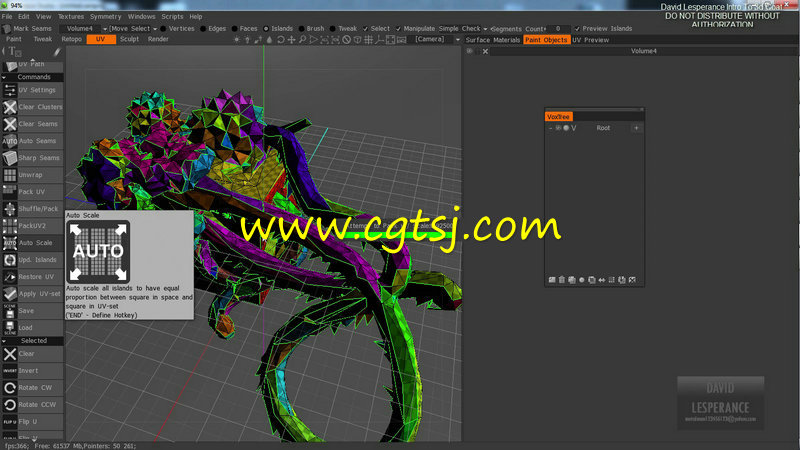This screenshot has width=800, height=450.
Task: Collapse the Selected section
Action: (x=4, y=341)
